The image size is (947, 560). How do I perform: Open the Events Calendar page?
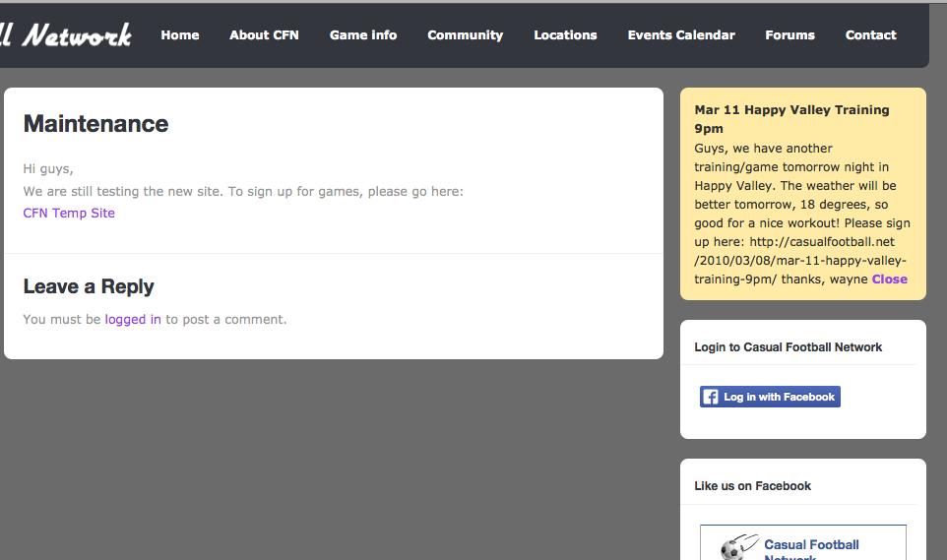[681, 35]
